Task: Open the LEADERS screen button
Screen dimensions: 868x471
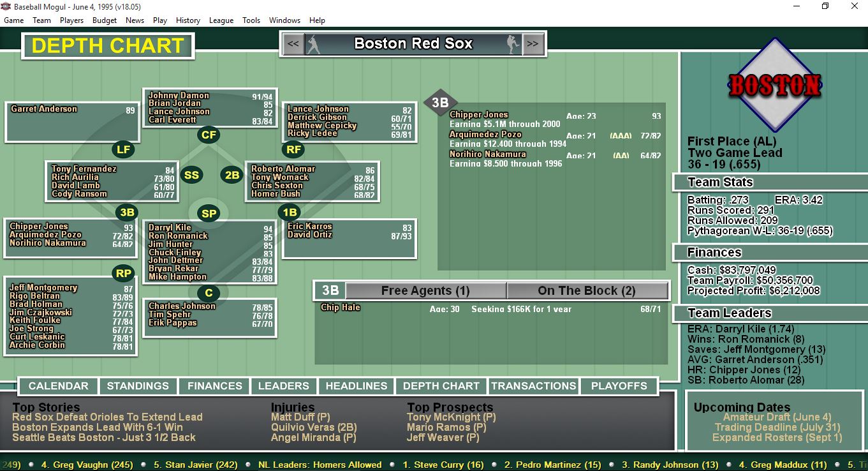Action: pyautogui.click(x=284, y=386)
